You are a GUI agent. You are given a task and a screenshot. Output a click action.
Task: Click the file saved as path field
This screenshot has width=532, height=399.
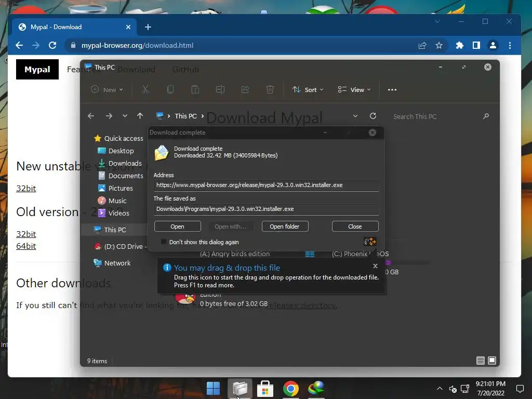tap(267, 209)
